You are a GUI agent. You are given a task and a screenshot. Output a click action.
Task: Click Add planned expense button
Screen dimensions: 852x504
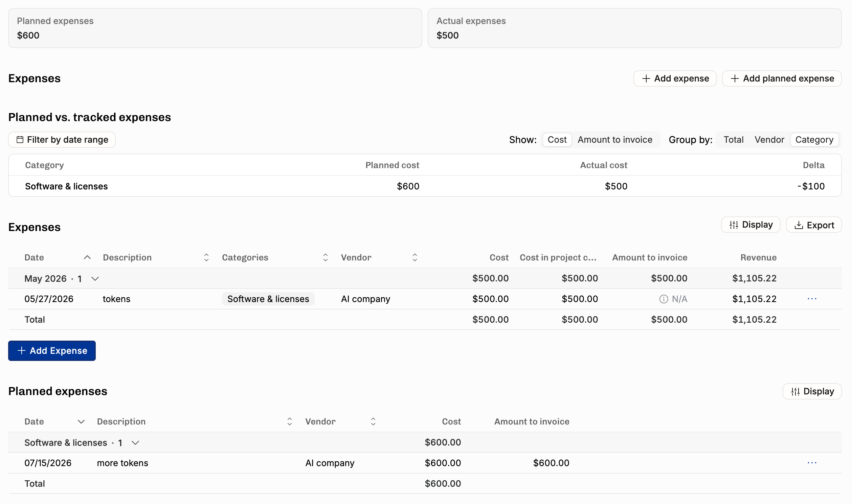coord(781,78)
